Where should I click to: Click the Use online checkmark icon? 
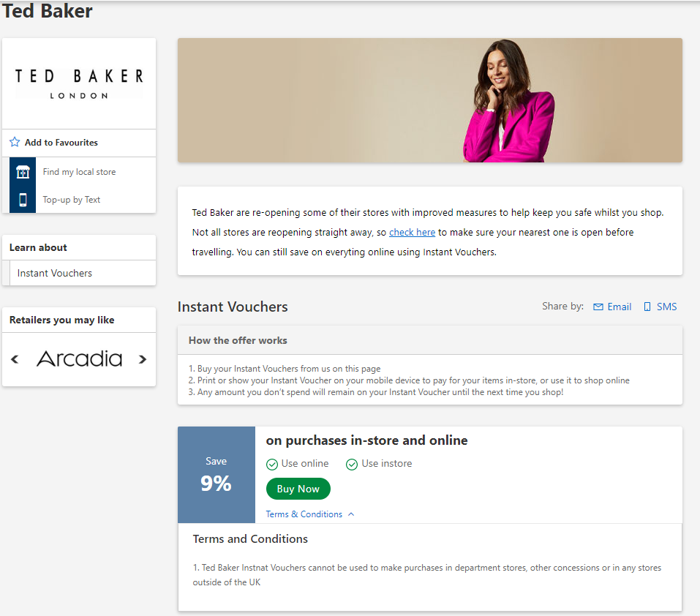[272, 464]
